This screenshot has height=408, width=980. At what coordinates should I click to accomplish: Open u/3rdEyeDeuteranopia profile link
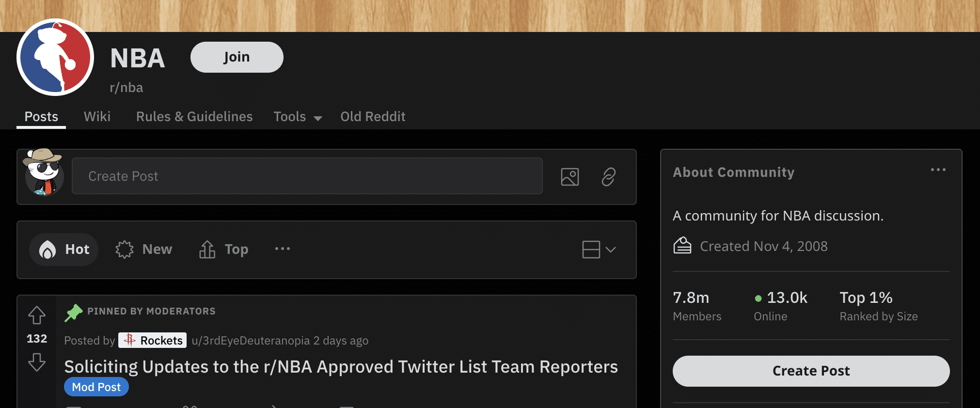(251, 341)
